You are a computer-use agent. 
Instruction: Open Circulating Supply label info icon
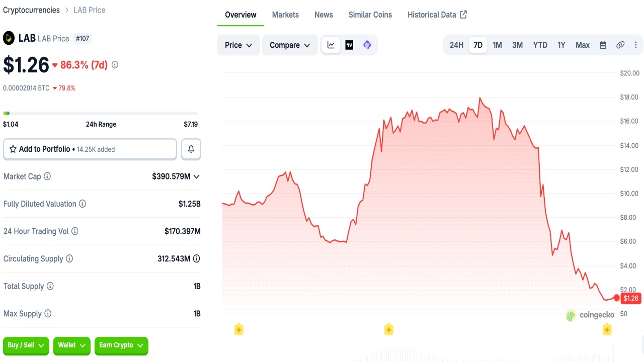69,259
